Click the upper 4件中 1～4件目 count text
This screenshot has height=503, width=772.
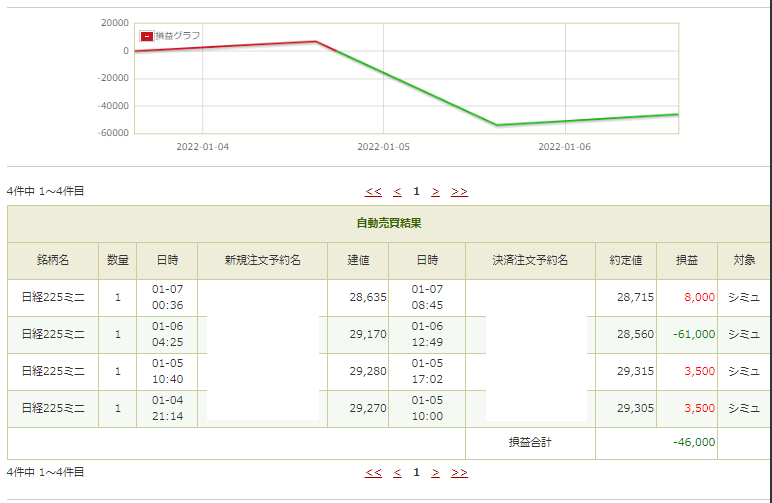pyautogui.click(x=45, y=191)
